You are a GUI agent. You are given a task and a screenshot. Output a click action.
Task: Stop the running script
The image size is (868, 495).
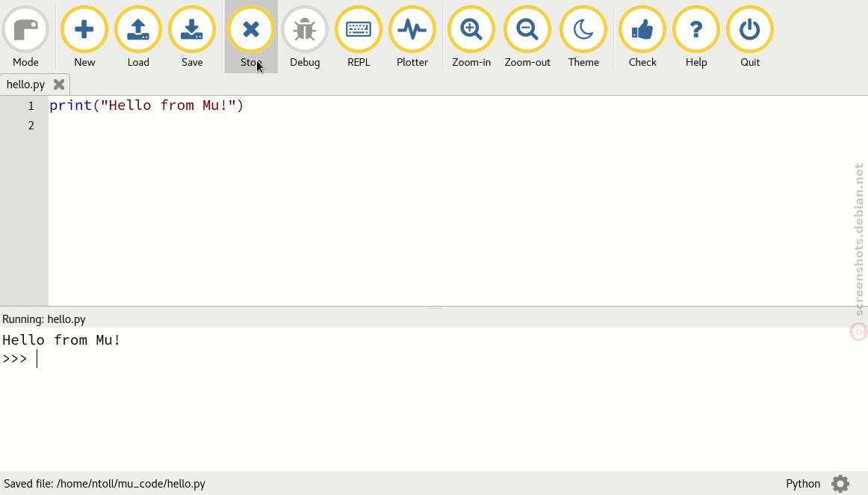pyautogui.click(x=251, y=37)
